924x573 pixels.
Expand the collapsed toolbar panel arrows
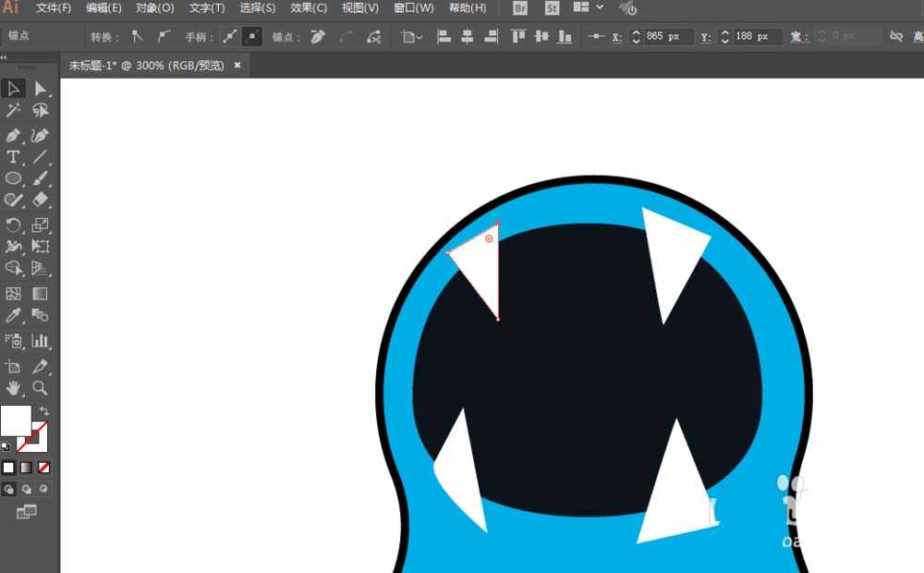point(5,57)
